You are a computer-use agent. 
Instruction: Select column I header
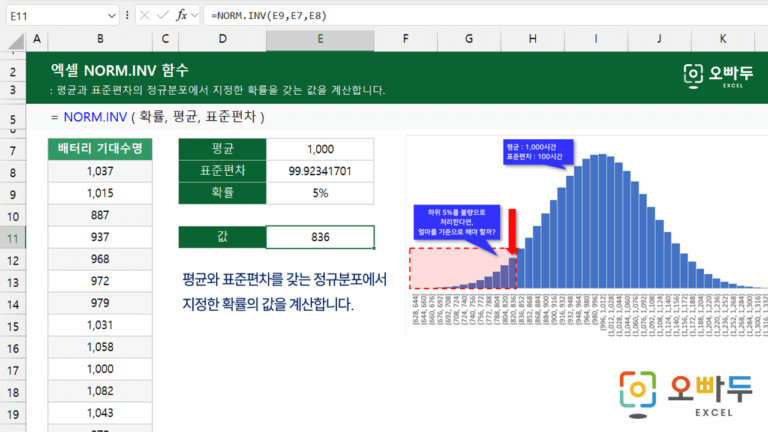[x=596, y=39]
